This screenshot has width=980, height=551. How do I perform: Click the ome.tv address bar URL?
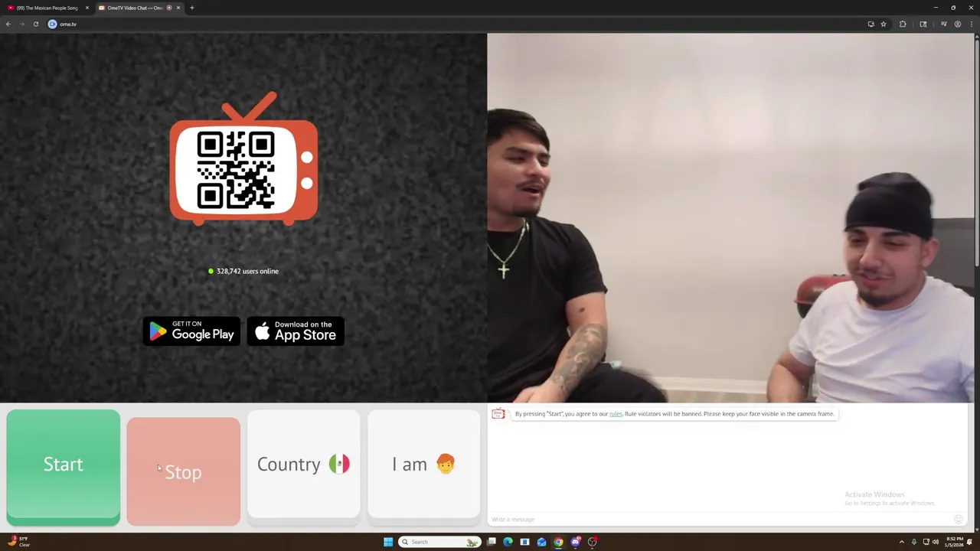68,24
